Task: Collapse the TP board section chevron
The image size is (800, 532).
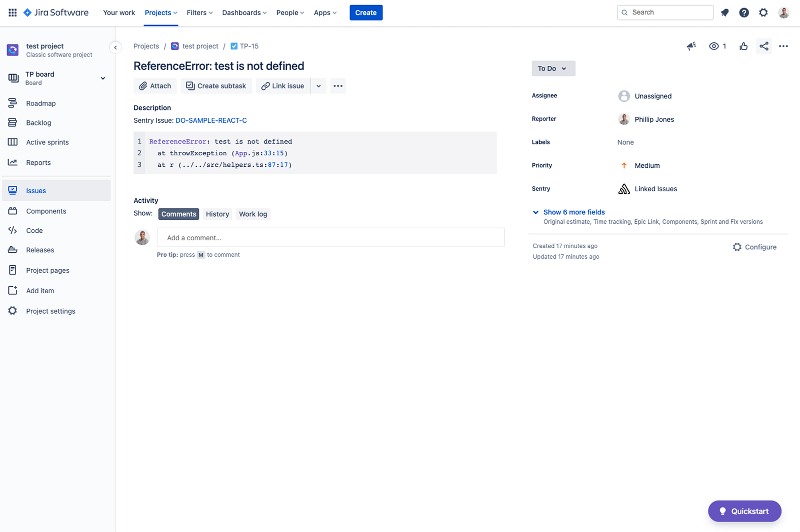Action: pos(102,78)
